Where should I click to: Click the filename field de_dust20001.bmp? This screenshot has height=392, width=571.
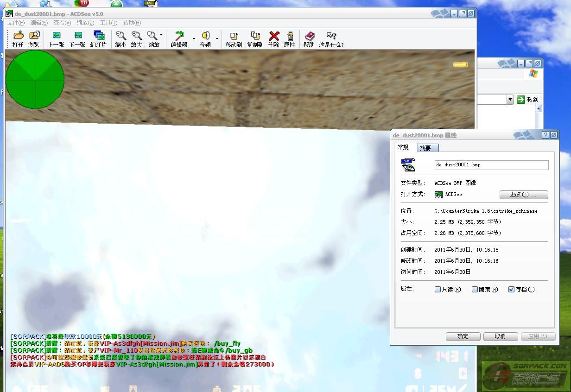tap(491, 165)
